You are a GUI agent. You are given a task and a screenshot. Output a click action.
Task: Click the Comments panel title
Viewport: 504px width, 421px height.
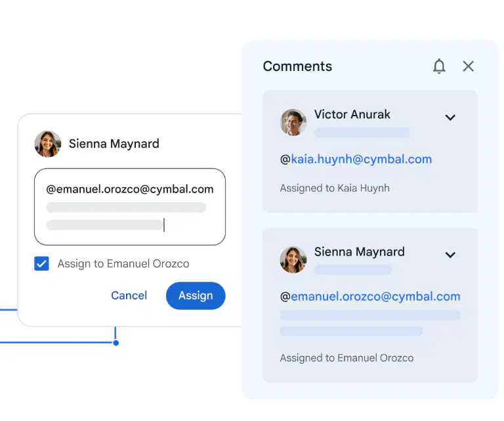pos(297,66)
